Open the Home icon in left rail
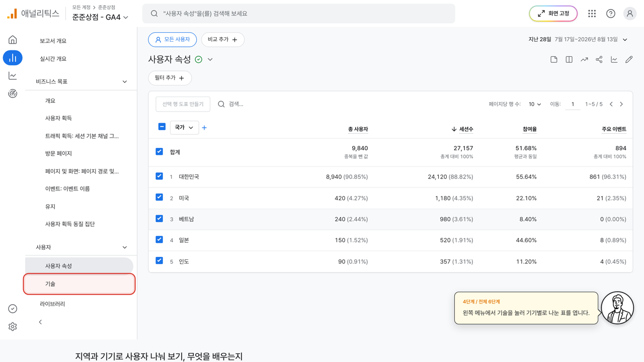 point(13,40)
